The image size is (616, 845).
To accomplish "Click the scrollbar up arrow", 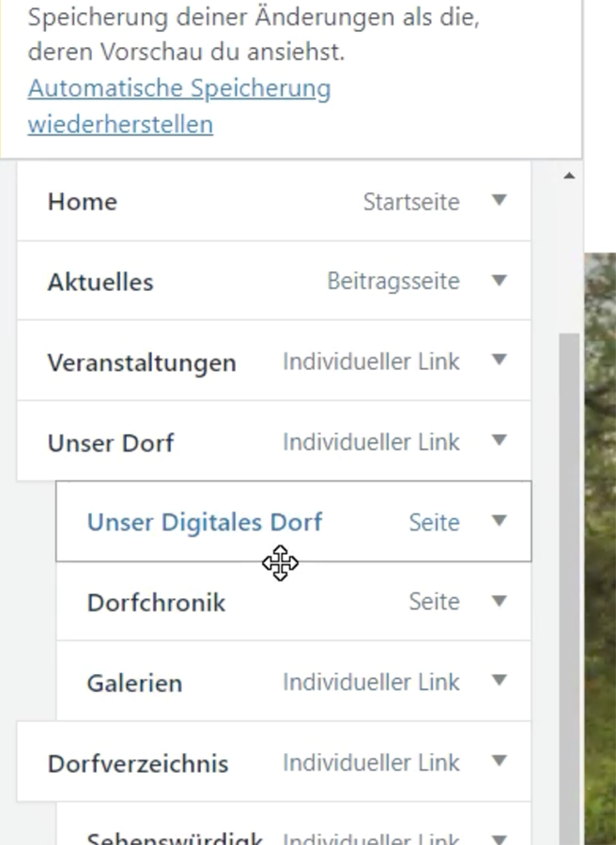I will click(x=569, y=176).
